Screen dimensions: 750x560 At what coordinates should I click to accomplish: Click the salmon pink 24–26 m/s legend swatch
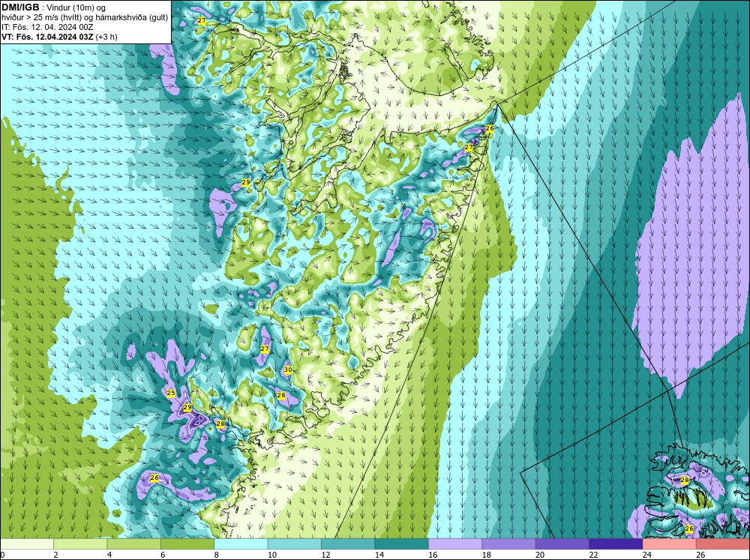coord(670,544)
